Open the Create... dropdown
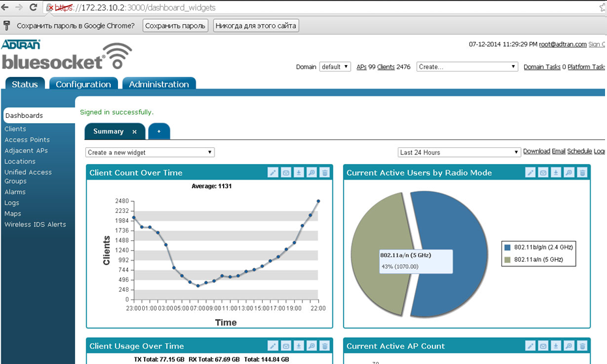607x364 pixels. [x=467, y=66]
